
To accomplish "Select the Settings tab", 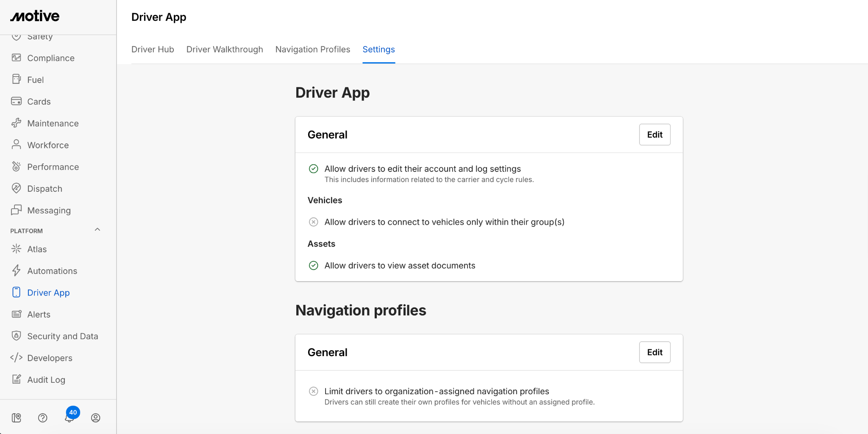I will (x=379, y=50).
